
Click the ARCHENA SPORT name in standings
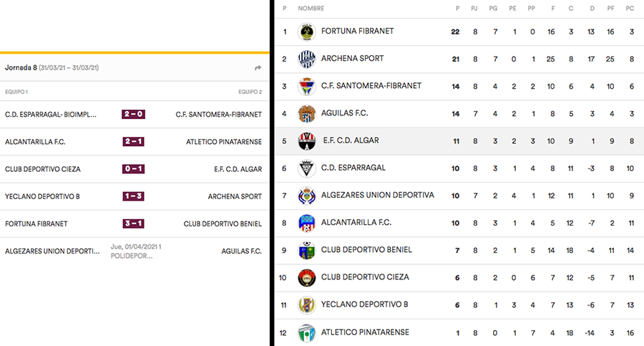(x=352, y=59)
